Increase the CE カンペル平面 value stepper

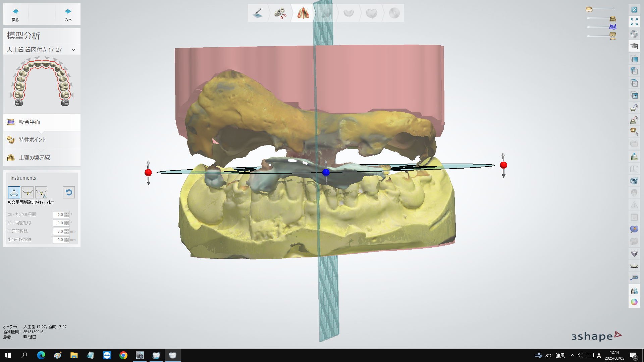(x=67, y=213)
